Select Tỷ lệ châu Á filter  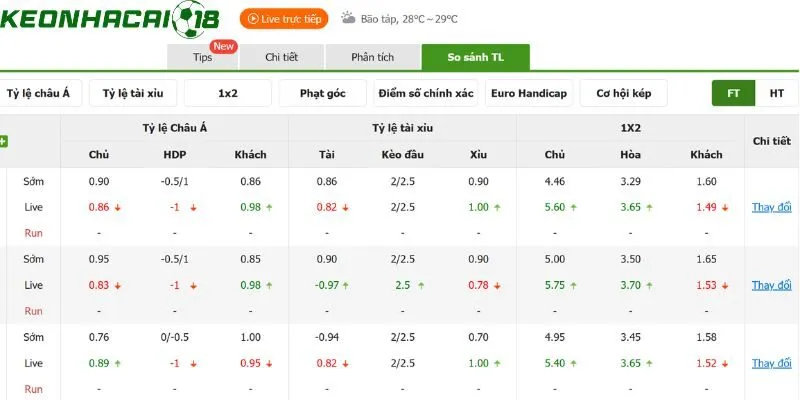(38, 93)
